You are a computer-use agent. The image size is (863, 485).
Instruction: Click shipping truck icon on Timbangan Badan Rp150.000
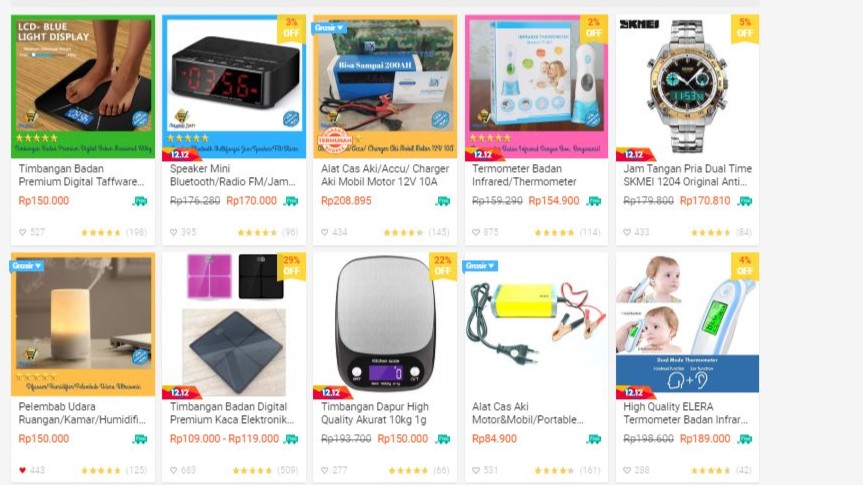point(140,201)
